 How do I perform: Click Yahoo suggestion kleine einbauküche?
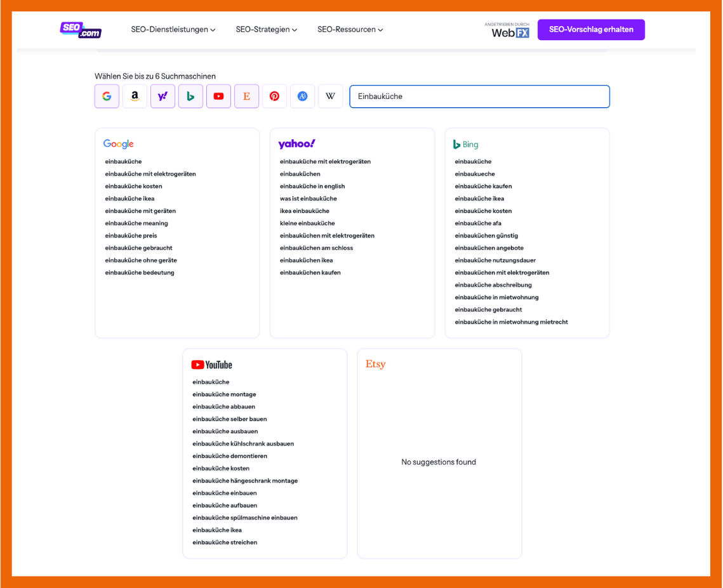[307, 224]
